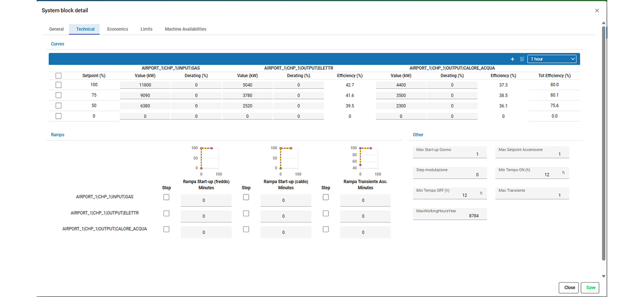The width and height of the screenshot is (644, 297).
Task: Open the 1 hour interval dropdown
Action: pyautogui.click(x=552, y=59)
